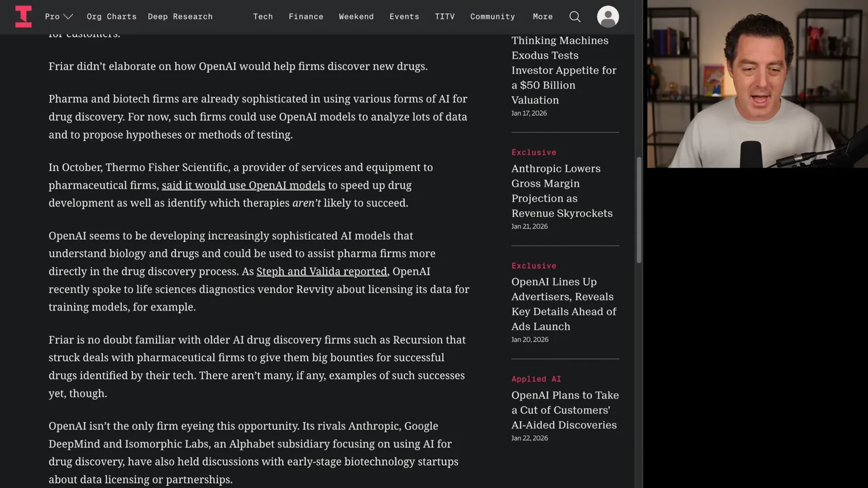
Task: Go to Deep Research section
Action: [x=180, y=17]
